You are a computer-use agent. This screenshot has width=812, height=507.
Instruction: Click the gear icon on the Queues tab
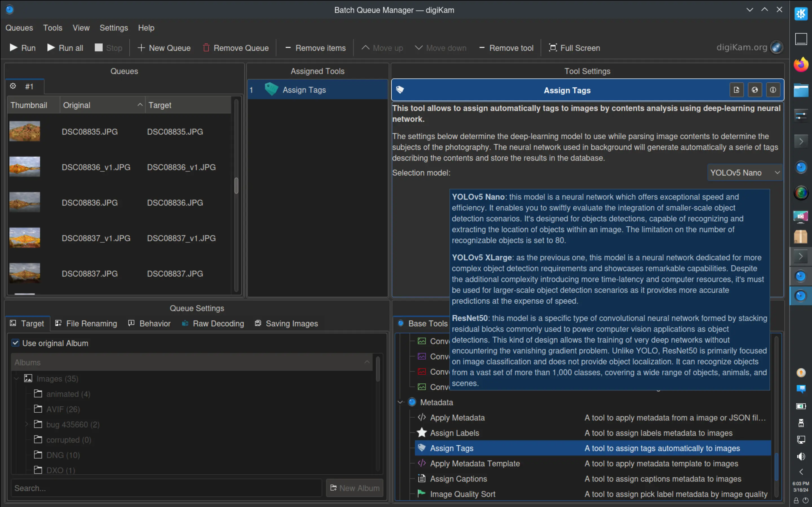(x=13, y=86)
